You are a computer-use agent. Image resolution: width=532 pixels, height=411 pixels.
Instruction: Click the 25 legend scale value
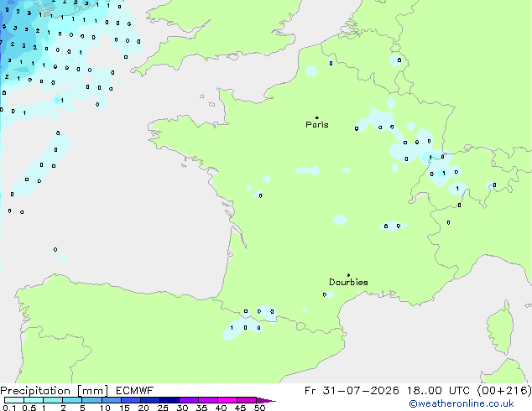click(x=163, y=408)
